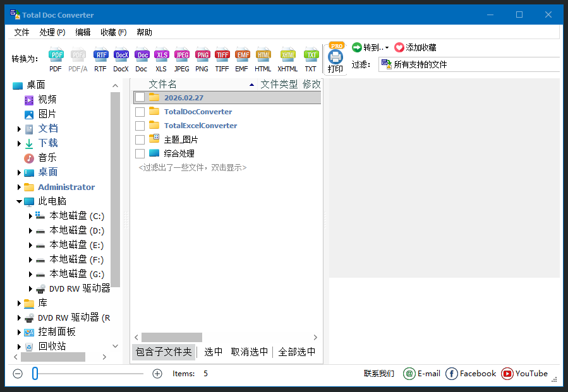568x392 pixels.
Task: Click the 全部选中 button
Action: click(296, 352)
